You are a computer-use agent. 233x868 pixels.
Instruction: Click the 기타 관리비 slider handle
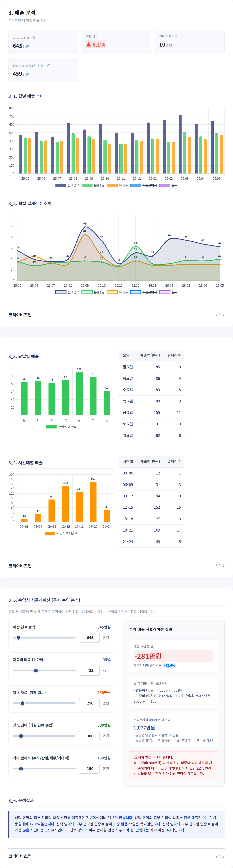(x=21, y=769)
